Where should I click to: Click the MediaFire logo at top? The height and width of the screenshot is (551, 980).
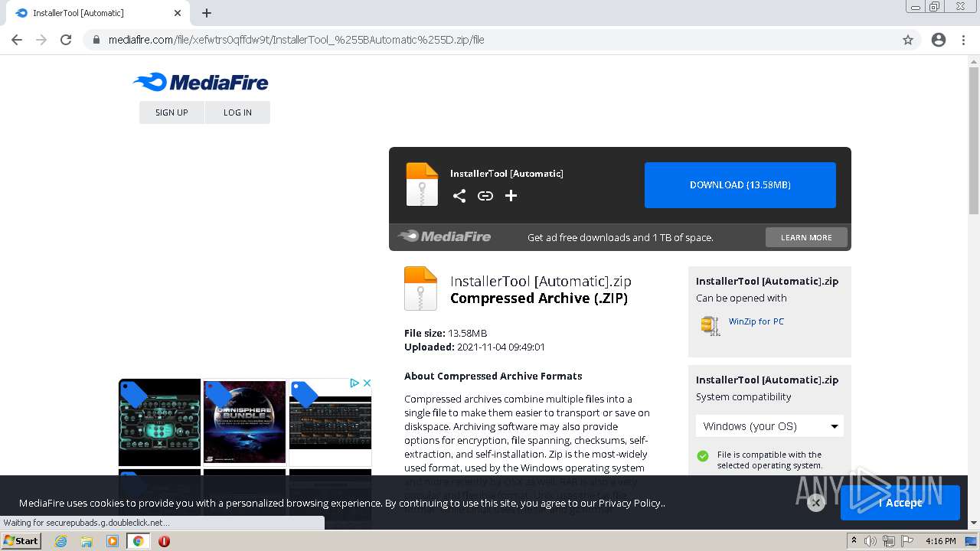point(201,82)
